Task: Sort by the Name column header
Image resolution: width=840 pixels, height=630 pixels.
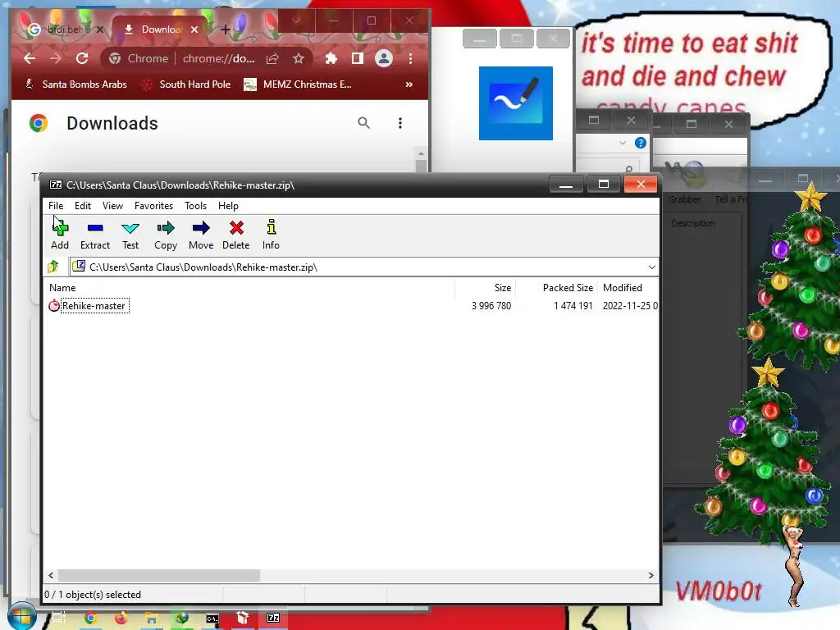Action: click(x=62, y=288)
